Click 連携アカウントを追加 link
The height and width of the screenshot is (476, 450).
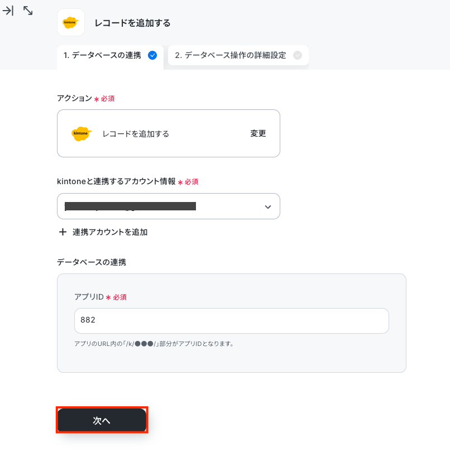[110, 232]
